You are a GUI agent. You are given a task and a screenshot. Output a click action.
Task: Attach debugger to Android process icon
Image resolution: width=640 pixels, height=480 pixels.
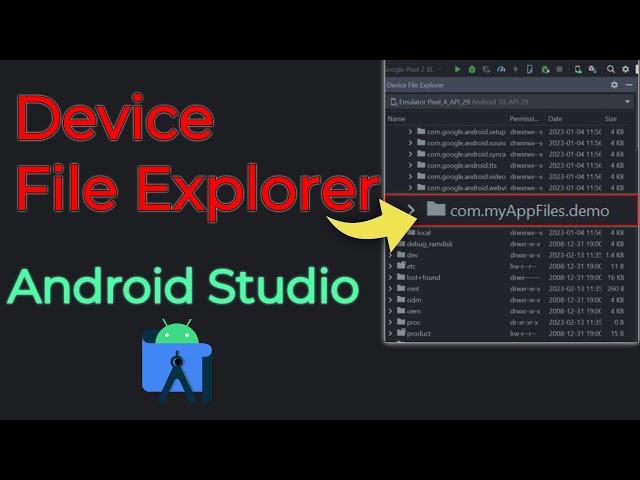coord(545,69)
